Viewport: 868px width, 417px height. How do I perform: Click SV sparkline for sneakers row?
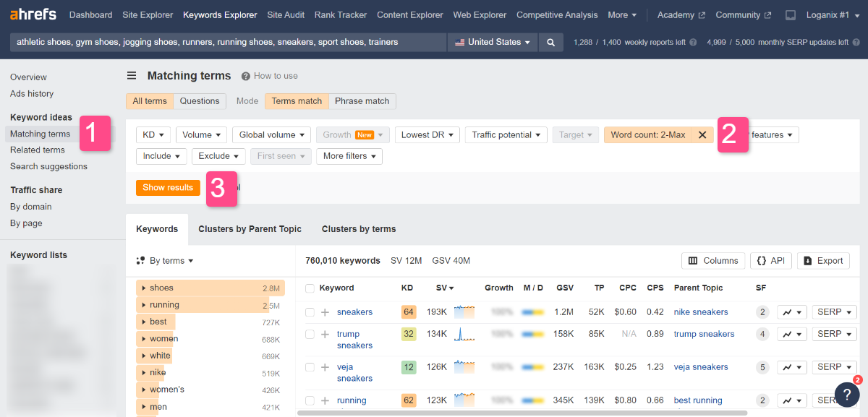pyautogui.click(x=464, y=312)
